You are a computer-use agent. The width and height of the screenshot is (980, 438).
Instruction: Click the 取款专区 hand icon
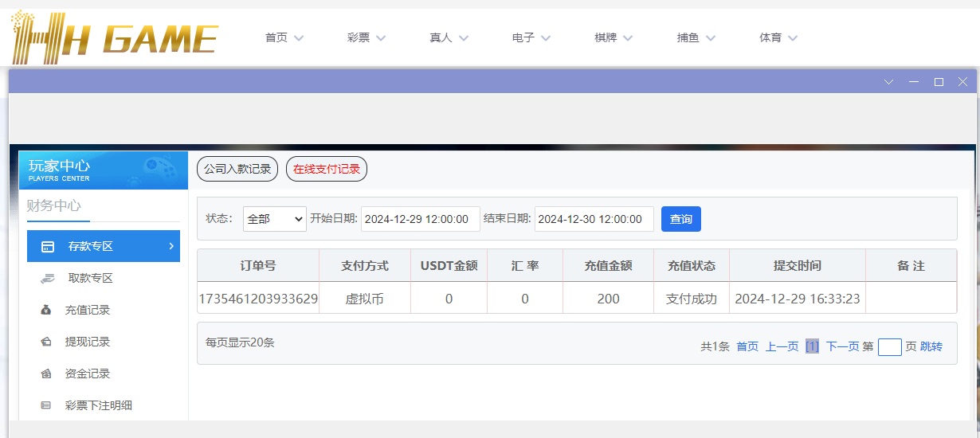(x=47, y=278)
